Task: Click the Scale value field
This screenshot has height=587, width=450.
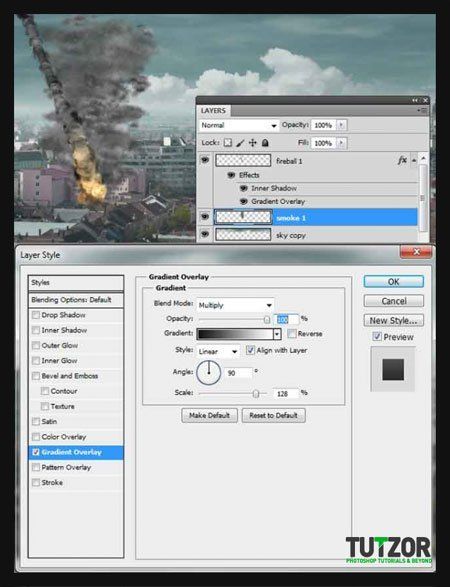Action: point(287,393)
